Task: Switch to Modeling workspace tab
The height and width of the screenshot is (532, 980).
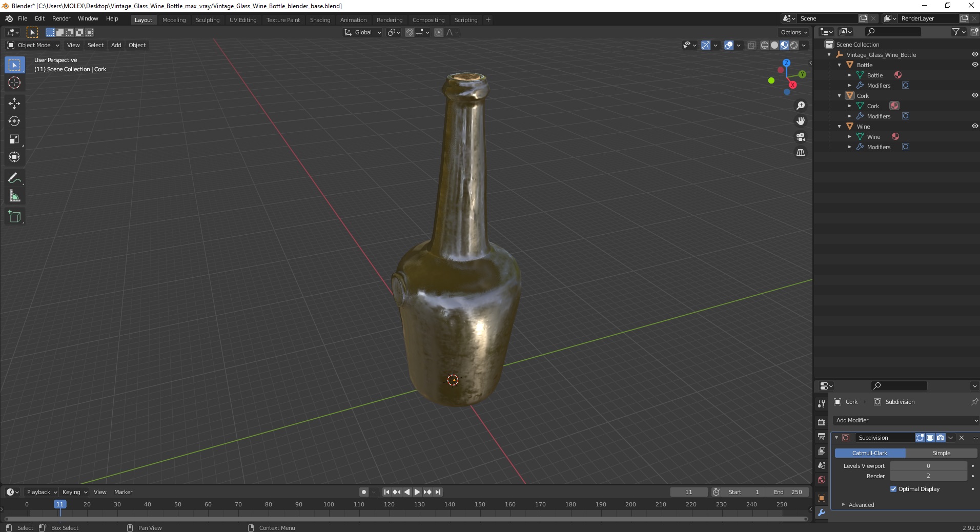Action: click(x=174, y=20)
